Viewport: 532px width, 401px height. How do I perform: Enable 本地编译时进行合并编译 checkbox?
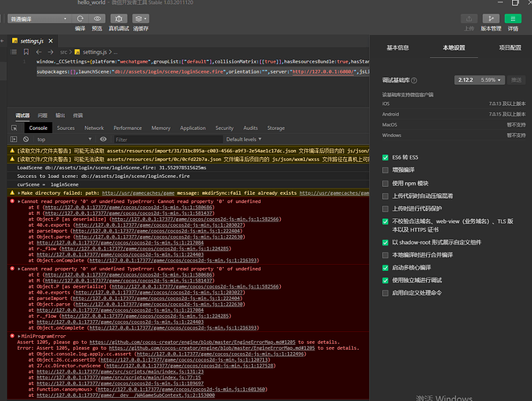click(x=385, y=255)
